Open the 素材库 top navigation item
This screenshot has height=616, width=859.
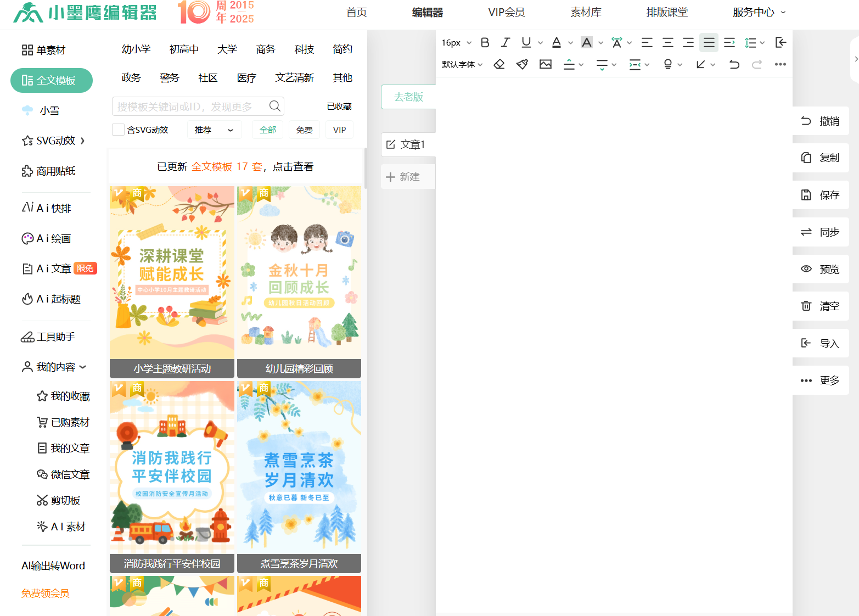click(x=586, y=13)
